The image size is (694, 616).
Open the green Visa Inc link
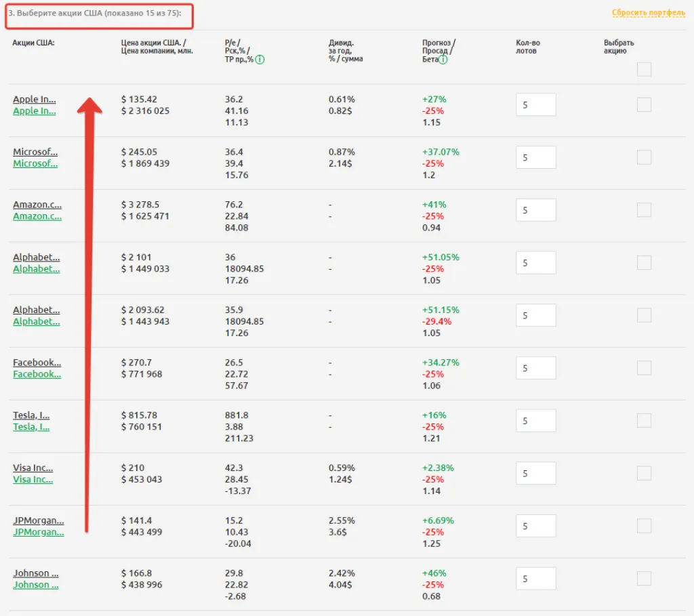coord(33,480)
